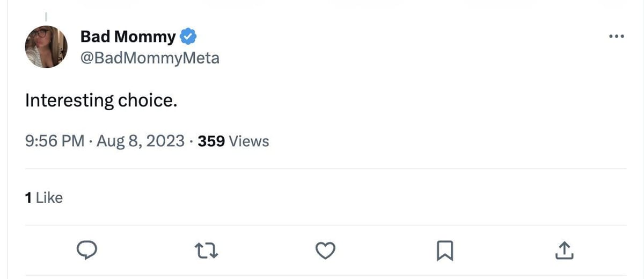Open the share arrow icon
This screenshot has height=279, width=644.
tap(565, 250)
